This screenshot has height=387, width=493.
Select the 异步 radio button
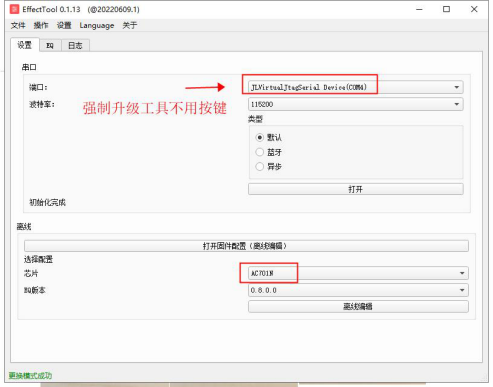[260, 166]
